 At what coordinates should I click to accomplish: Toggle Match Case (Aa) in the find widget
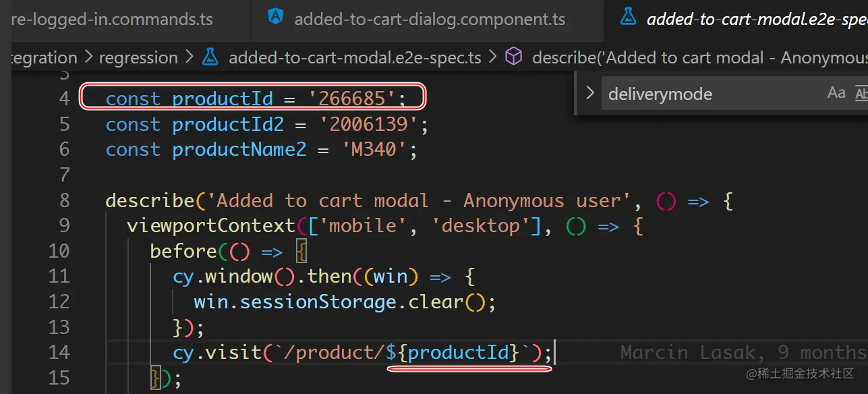(x=836, y=93)
